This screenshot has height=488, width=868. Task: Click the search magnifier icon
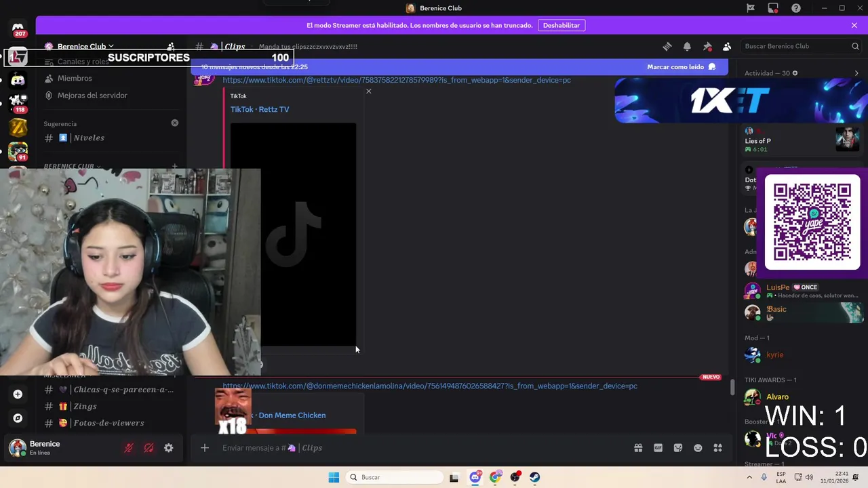pos(855,46)
